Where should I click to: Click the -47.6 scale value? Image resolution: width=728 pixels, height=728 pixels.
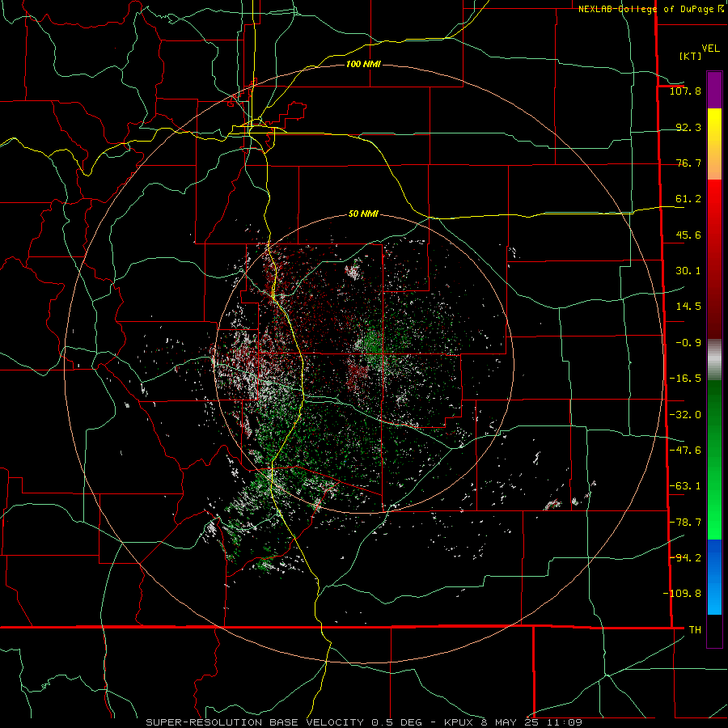tap(685, 451)
